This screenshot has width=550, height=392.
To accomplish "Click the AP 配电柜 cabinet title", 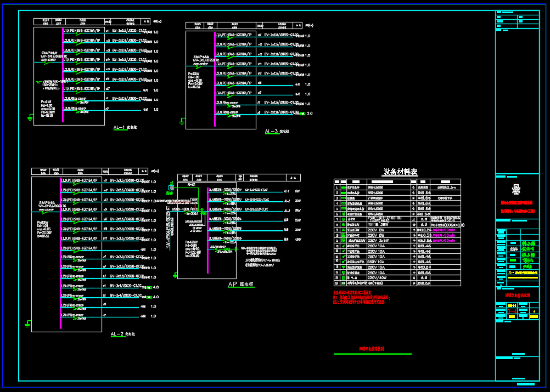I will click(x=240, y=285).
